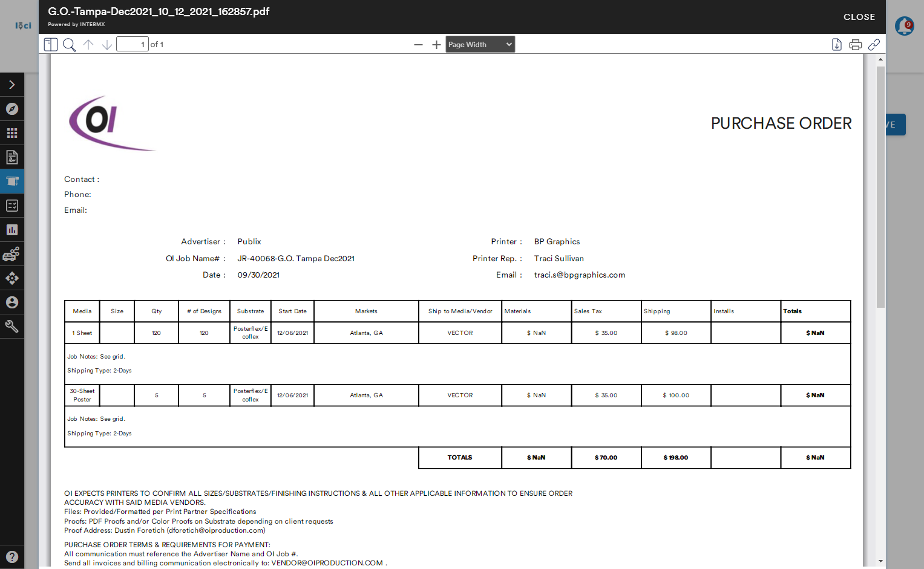Expand the left navigation sidebar chevron
This screenshot has height=569, width=924.
[12, 85]
